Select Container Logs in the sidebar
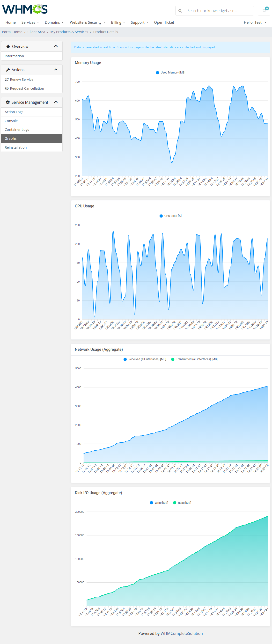 click(32, 130)
